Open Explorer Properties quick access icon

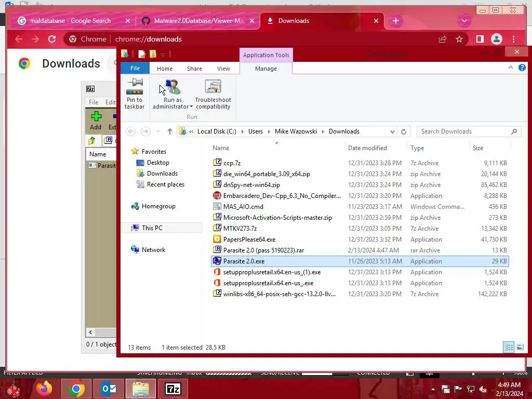tap(142, 54)
